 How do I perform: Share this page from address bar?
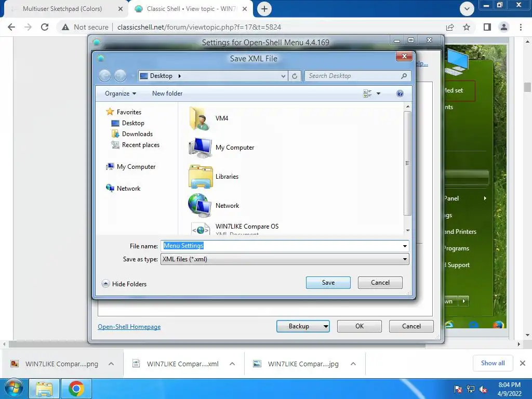click(450, 27)
